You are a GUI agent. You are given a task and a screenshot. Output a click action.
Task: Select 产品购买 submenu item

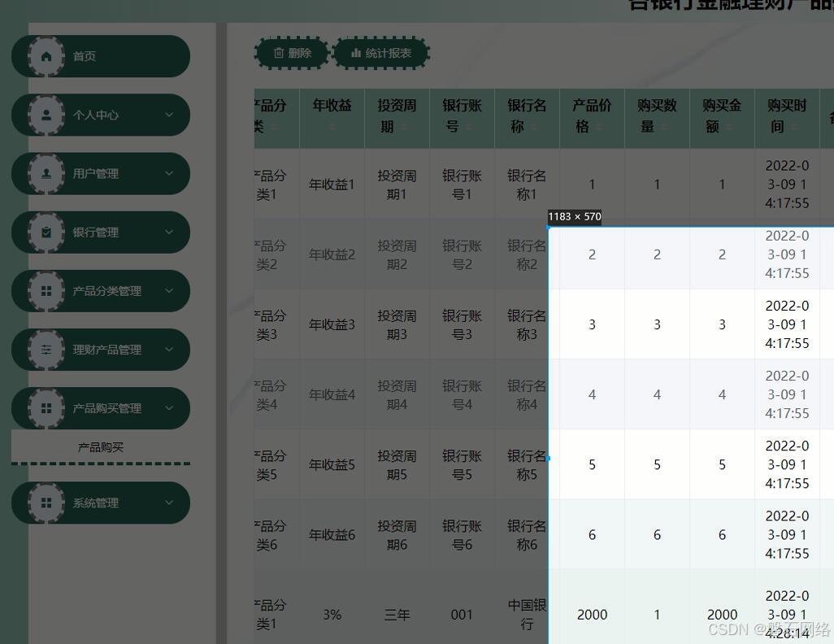pyautogui.click(x=101, y=447)
